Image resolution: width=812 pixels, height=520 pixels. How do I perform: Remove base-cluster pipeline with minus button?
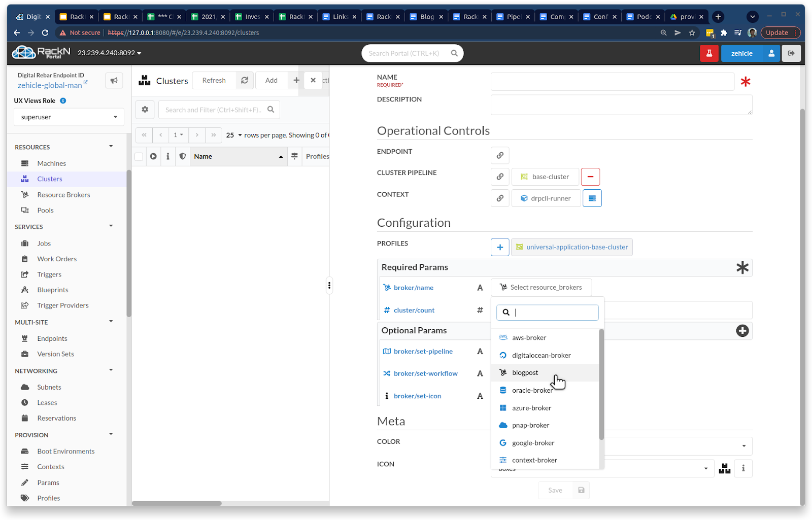pos(590,177)
